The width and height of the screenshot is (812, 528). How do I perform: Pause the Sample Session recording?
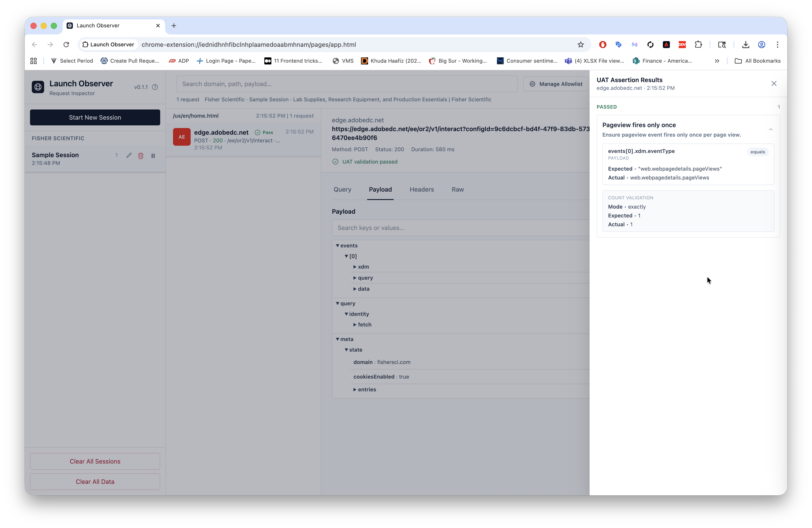pos(153,156)
